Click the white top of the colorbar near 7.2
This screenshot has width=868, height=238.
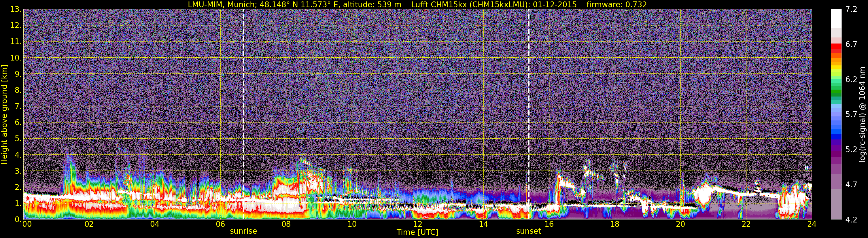836,18
